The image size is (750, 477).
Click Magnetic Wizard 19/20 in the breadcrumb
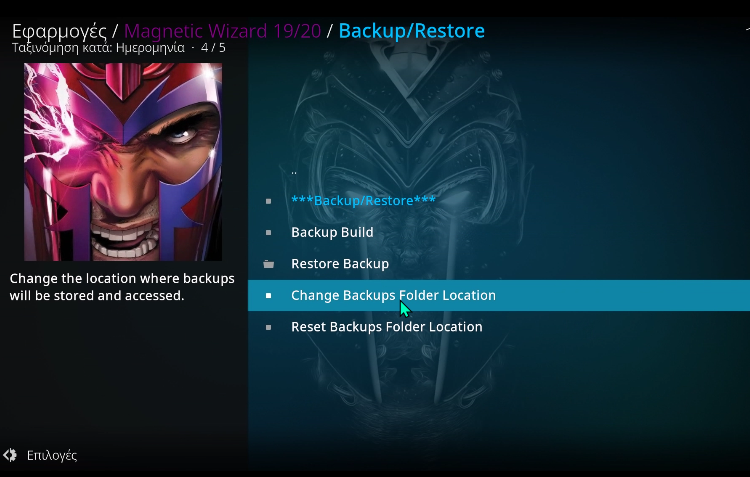(x=222, y=31)
